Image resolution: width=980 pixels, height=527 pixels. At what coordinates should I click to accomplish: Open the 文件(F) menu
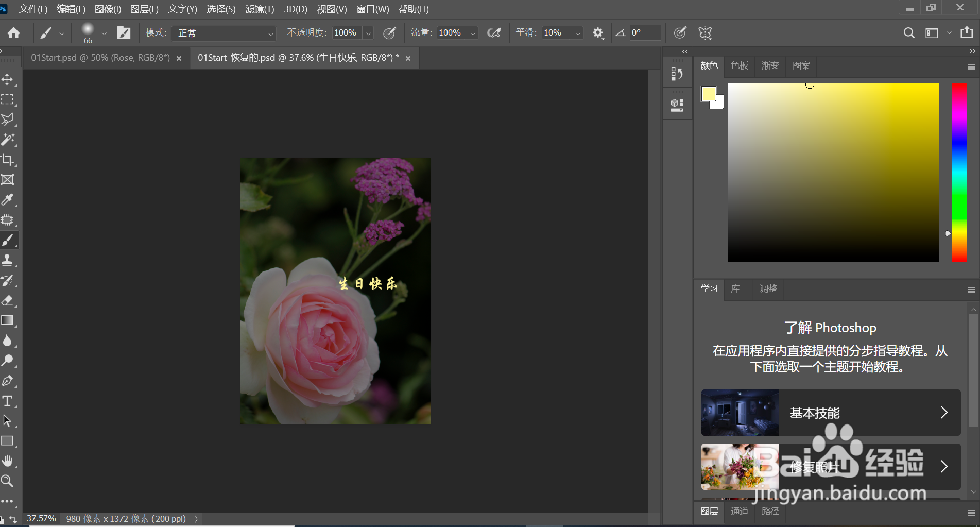coord(33,9)
